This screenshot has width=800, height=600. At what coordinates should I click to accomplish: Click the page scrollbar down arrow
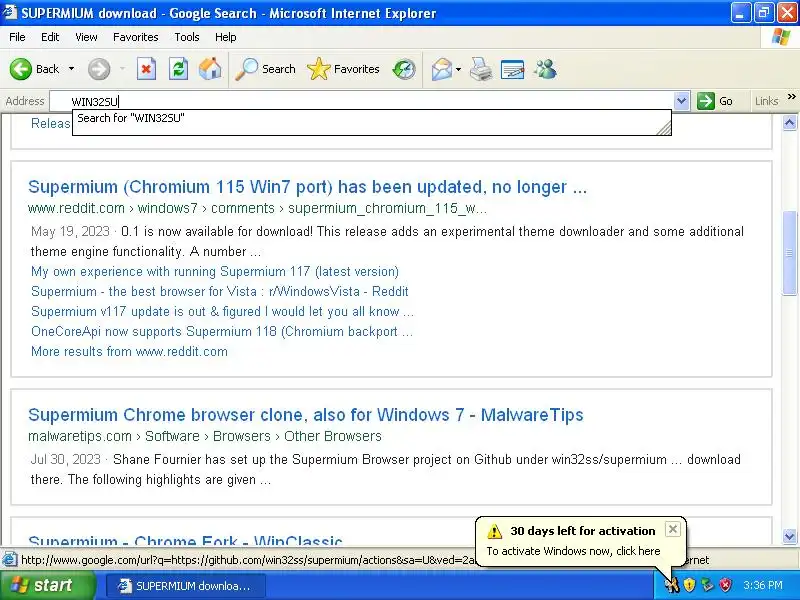(x=789, y=536)
